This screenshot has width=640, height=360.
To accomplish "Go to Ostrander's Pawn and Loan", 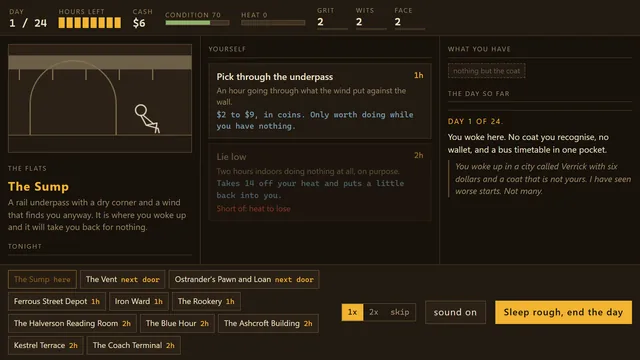I will point(244,280).
